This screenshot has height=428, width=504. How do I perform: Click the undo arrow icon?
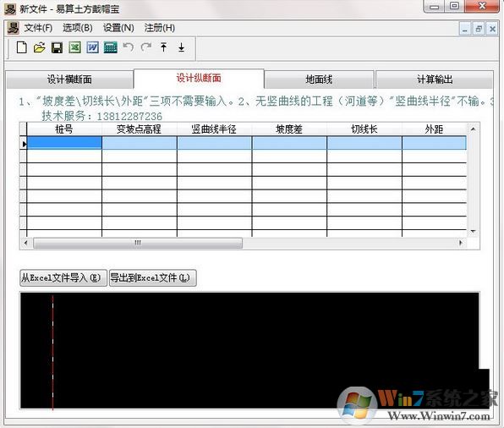coord(128,47)
